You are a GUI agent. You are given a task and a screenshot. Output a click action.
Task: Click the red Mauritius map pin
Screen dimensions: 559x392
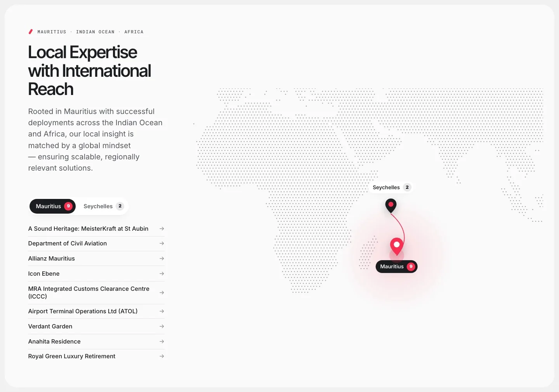(x=397, y=246)
